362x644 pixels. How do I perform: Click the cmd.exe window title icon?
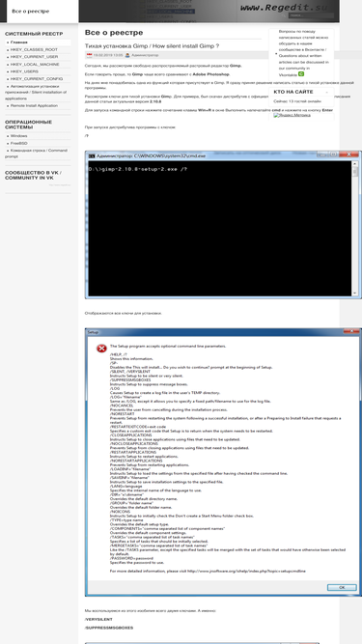click(92, 155)
